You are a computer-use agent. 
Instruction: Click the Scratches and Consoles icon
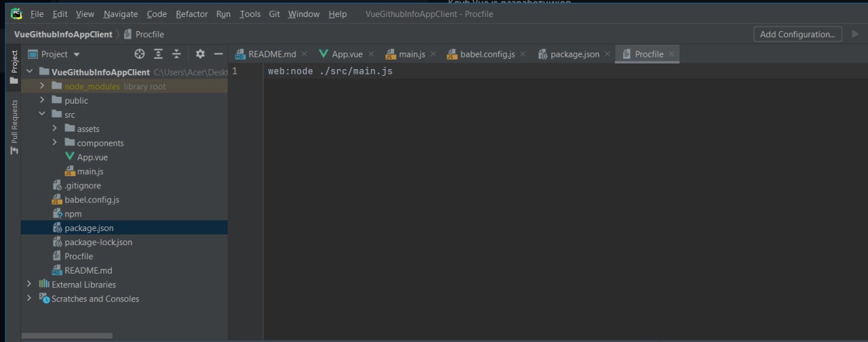pos(44,298)
